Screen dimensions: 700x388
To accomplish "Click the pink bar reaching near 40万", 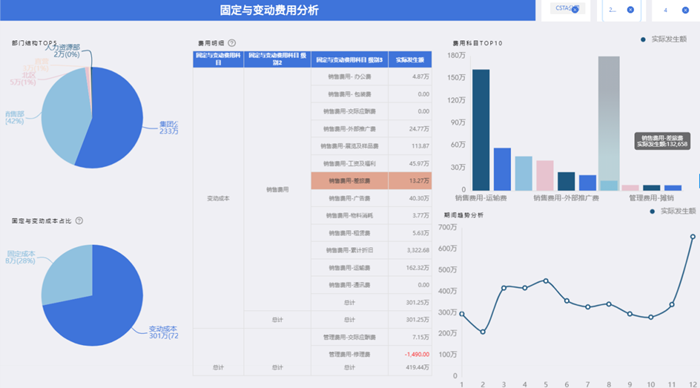I will 545,175.
